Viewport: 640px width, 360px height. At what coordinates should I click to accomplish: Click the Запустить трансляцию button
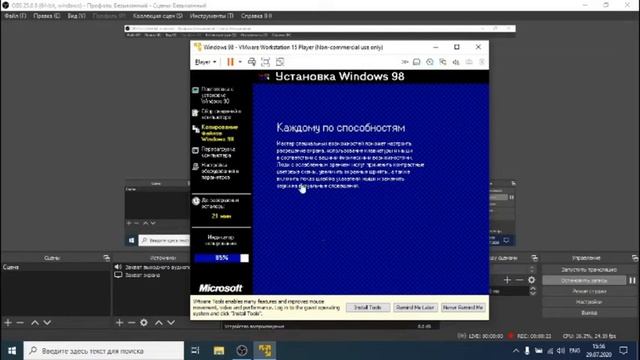(589, 270)
